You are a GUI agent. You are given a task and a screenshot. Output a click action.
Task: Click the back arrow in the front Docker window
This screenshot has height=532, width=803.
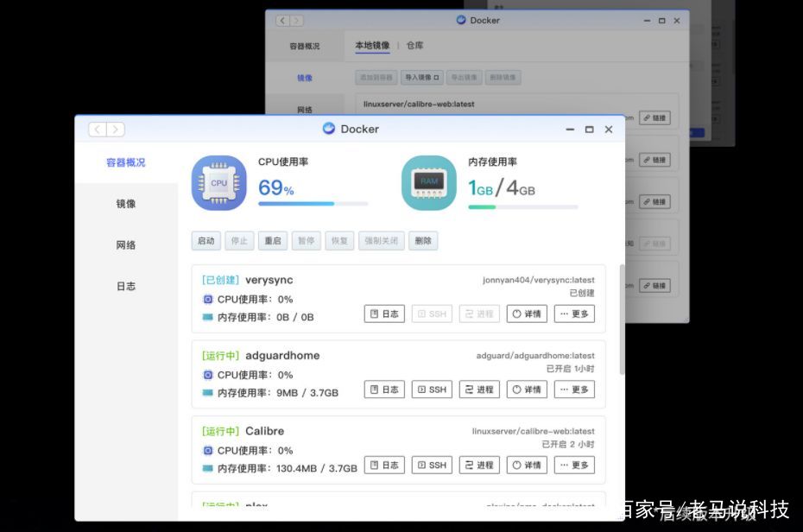point(98,130)
